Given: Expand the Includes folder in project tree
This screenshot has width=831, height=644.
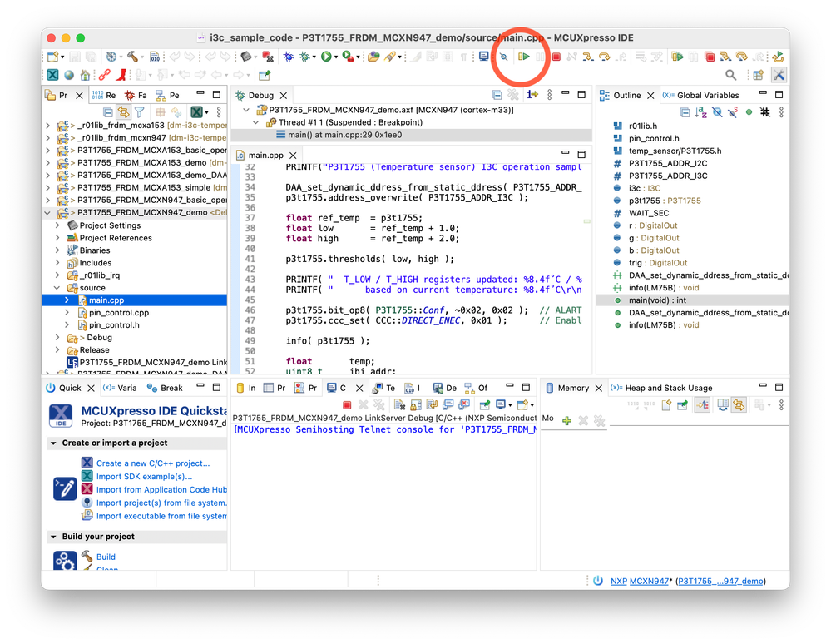Looking at the screenshot, I should coord(57,263).
